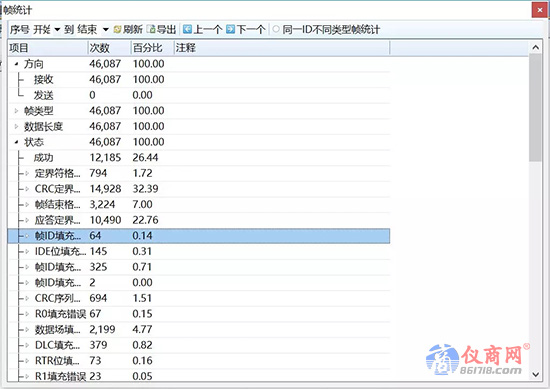Click the scrollbar up arrow
The width and height of the screenshot is (550, 389).
tap(536, 47)
